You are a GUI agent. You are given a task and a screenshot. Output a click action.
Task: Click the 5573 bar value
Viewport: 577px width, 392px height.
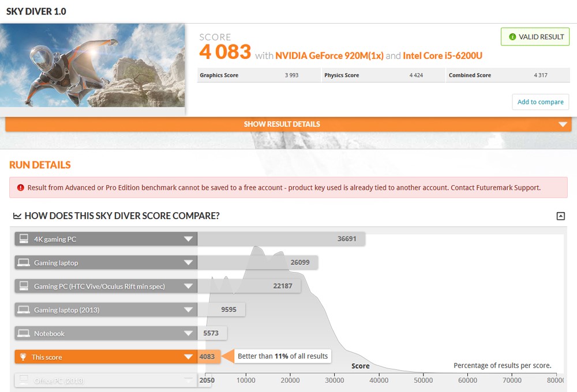click(x=211, y=333)
